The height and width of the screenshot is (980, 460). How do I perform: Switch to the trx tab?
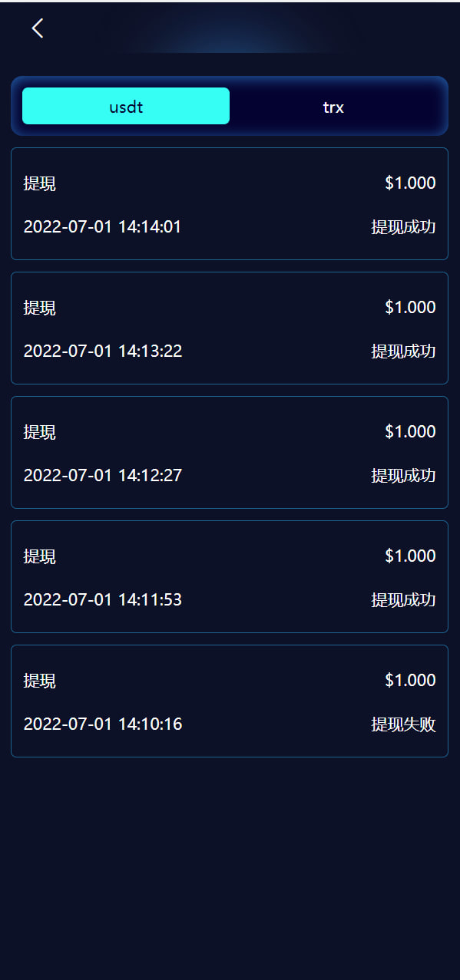point(333,106)
